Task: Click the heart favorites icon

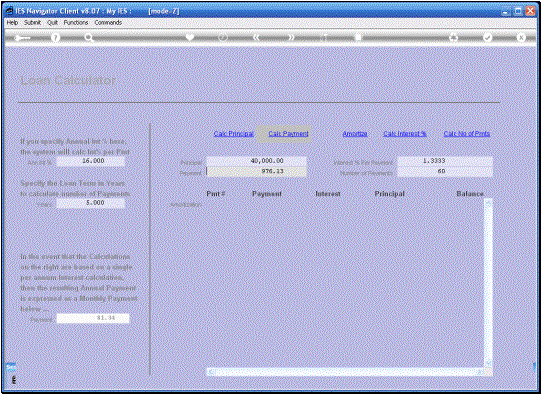Action: 190,37
